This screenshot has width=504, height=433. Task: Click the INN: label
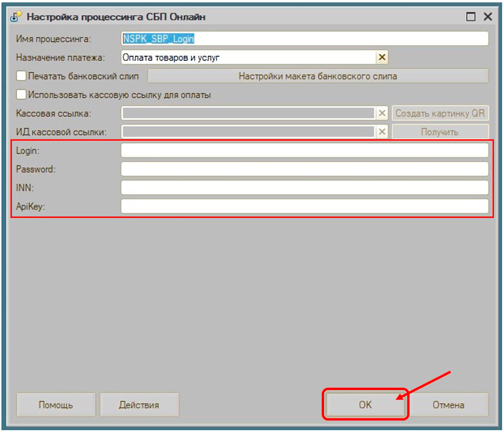[25, 188]
